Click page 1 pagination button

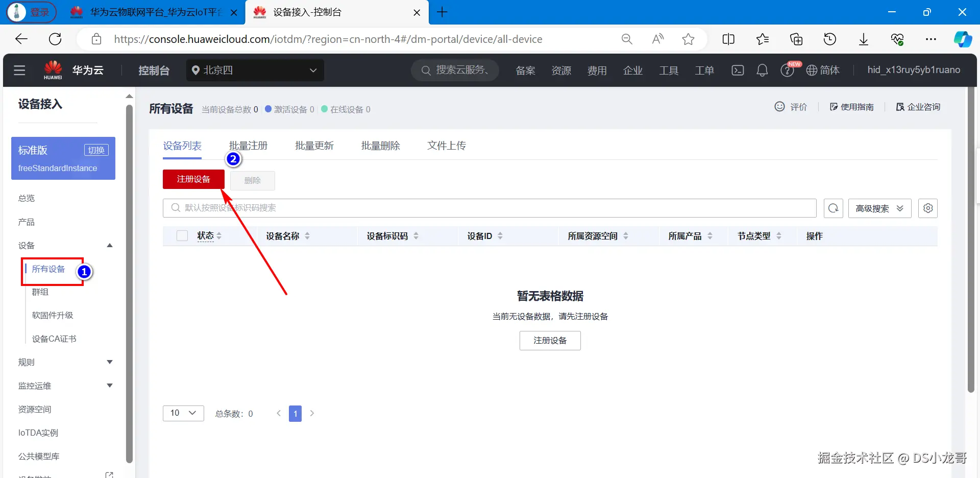[295, 413]
